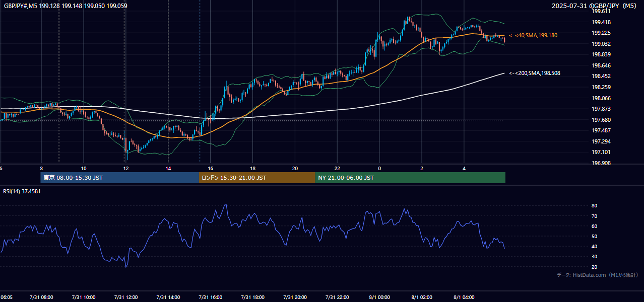644x302 pixels.
Task: Click RSI scale level 40
Action: pyautogui.click(x=594, y=246)
